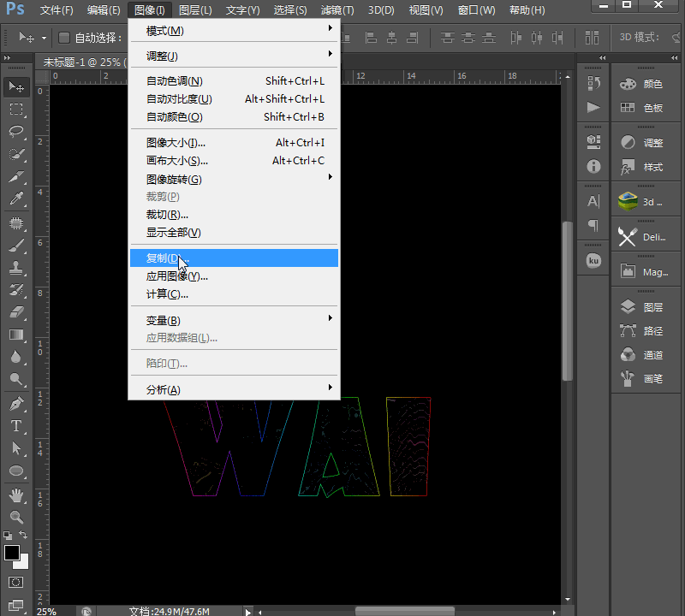
Task: Click the 25% zoom level field
Action: point(47,612)
